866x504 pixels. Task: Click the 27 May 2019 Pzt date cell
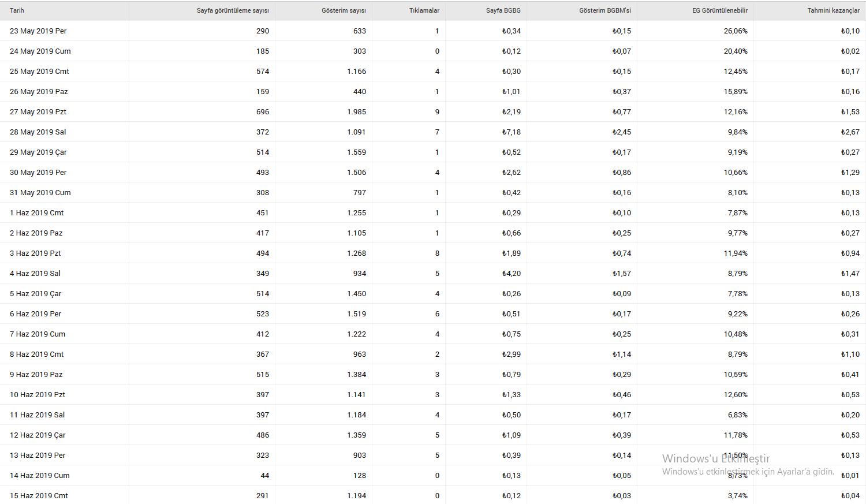pyautogui.click(x=38, y=111)
